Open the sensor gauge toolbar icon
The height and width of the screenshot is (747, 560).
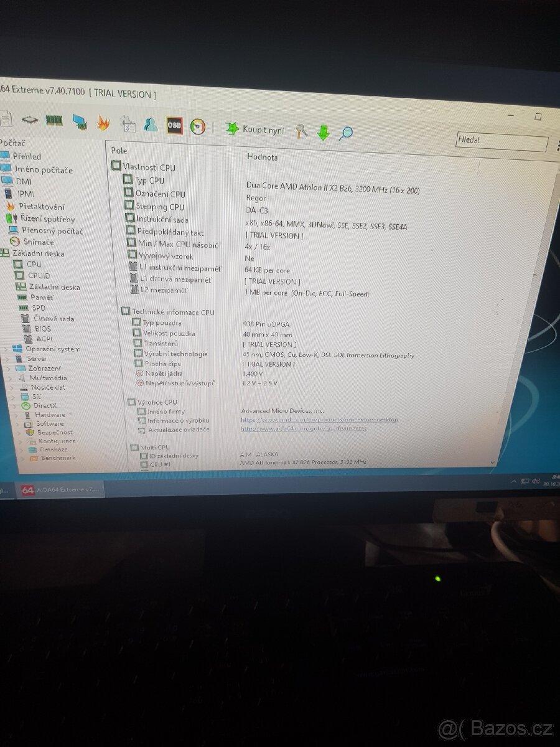coord(198,125)
